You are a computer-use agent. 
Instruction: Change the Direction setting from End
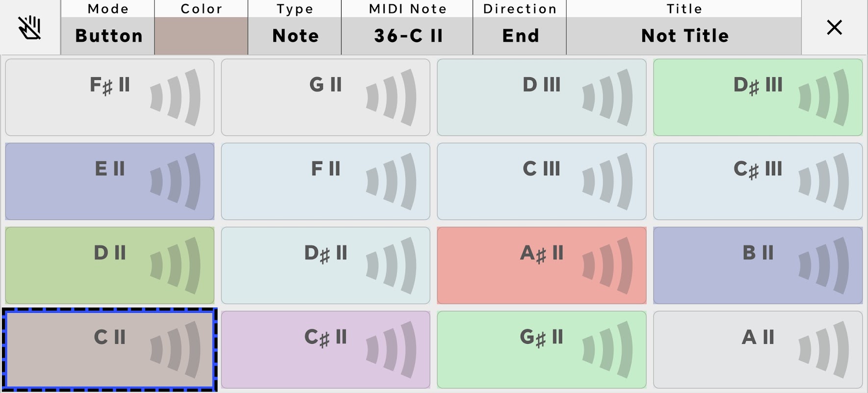click(520, 36)
